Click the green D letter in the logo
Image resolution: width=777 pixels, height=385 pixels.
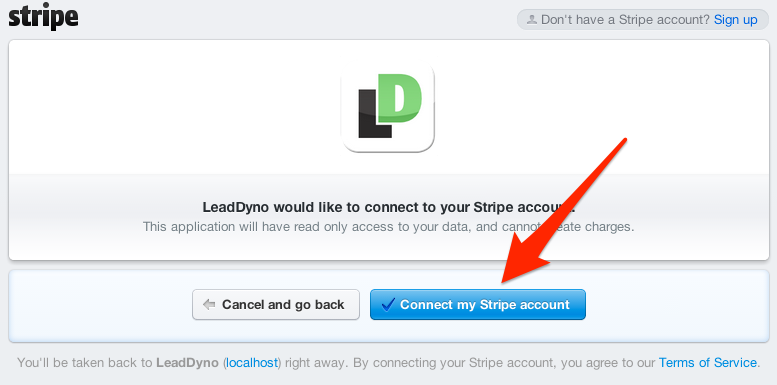[x=400, y=98]
